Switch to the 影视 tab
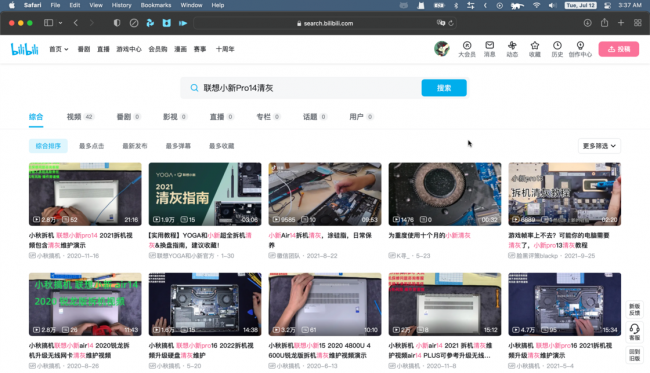 point(175,117)
